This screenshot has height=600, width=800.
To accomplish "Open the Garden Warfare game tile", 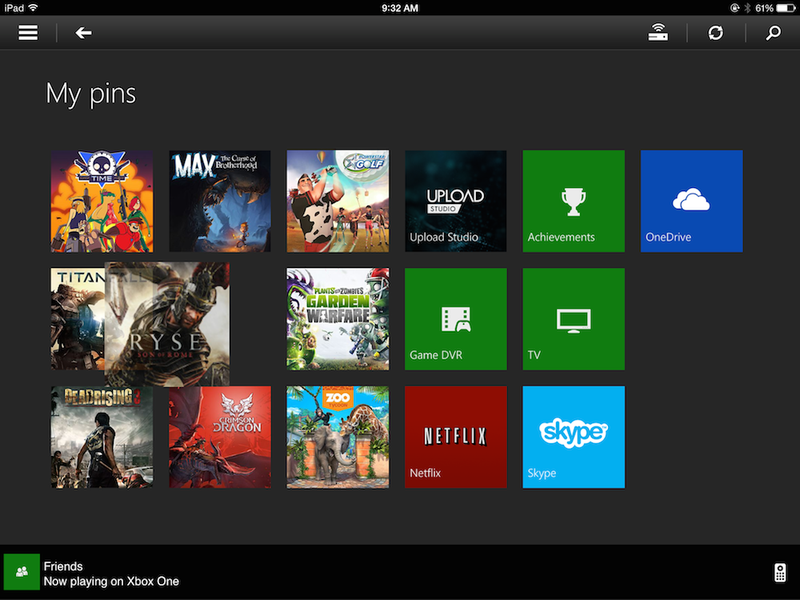I will coord(338,319).
